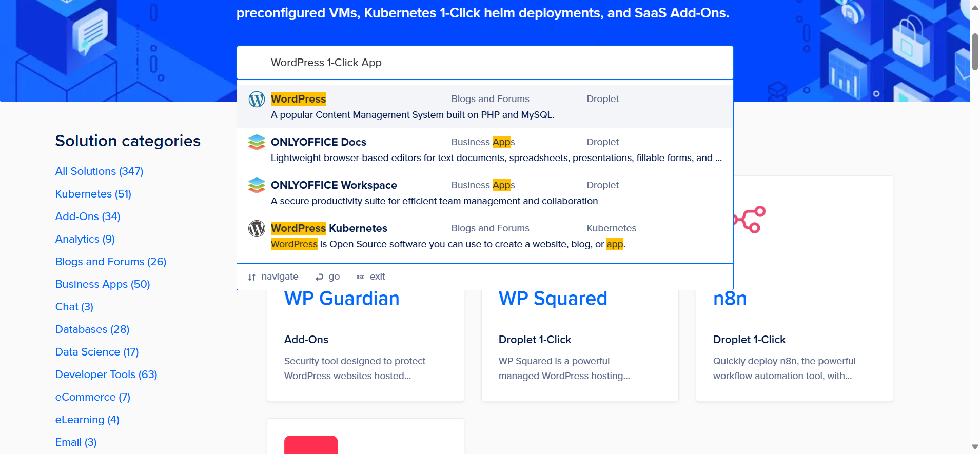Click the n8n pink node logo
Screen dimensions: 980x454
tap(750, 220)
